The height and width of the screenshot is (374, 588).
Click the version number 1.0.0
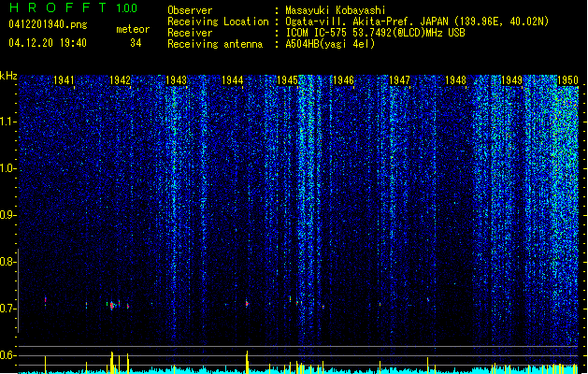point(127,7)
